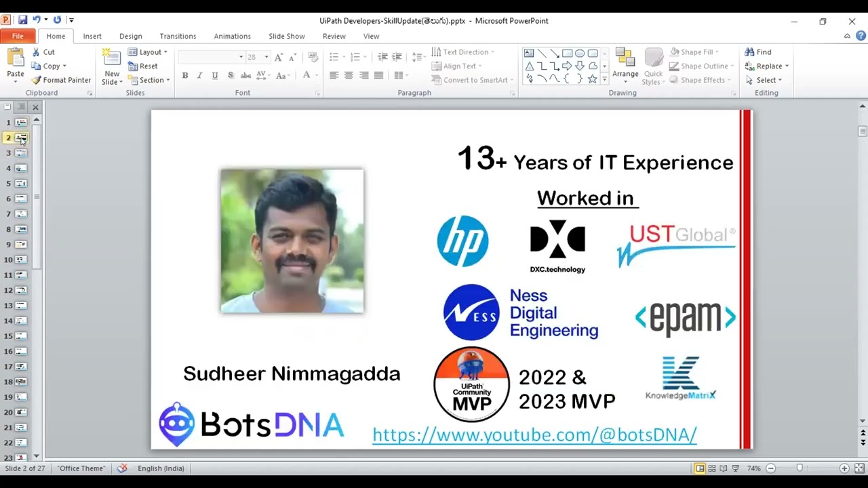Select the 5-Point Star shape
This screenshot has width=868, height=488.
point(592,79)
